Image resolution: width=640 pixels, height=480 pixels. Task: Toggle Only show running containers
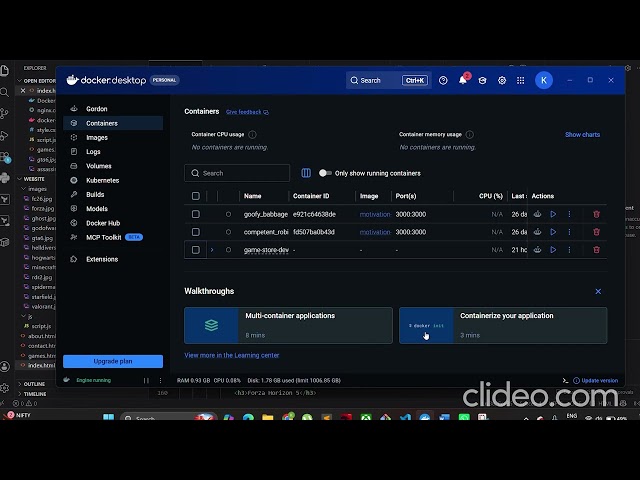[x=325, y=173]
